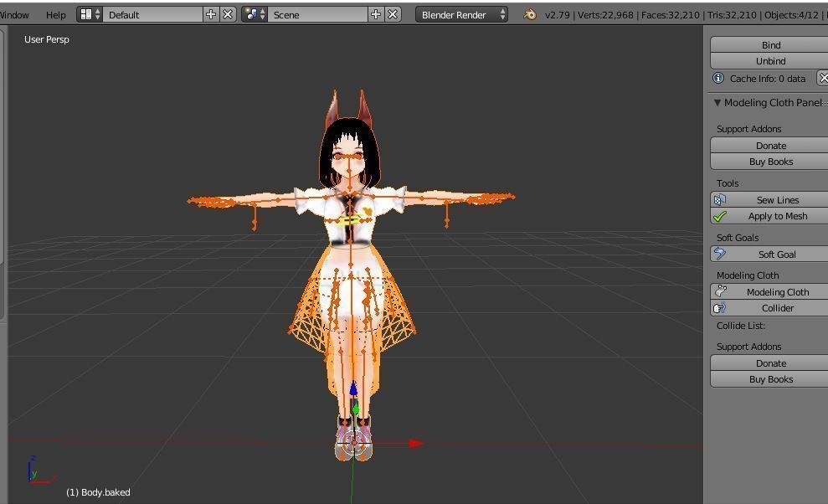
Task: Click the Default screen layout name field
Action: point(153,15)
